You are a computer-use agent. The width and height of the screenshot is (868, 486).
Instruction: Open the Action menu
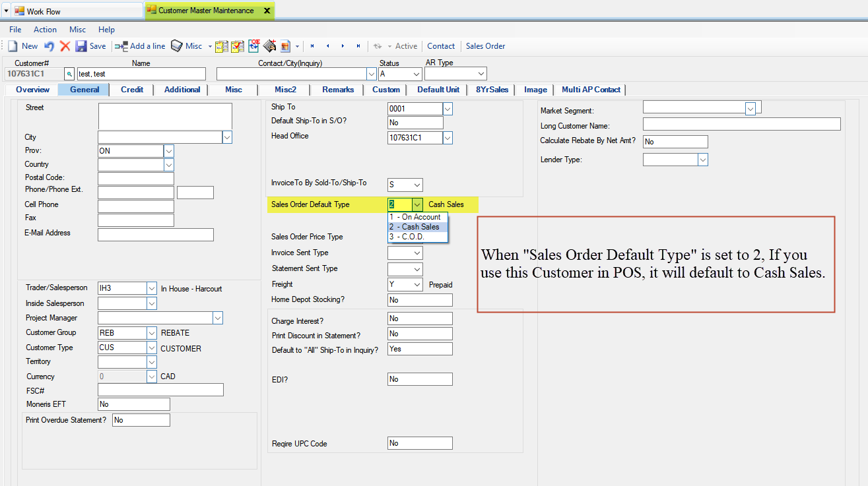click(45, 29)
